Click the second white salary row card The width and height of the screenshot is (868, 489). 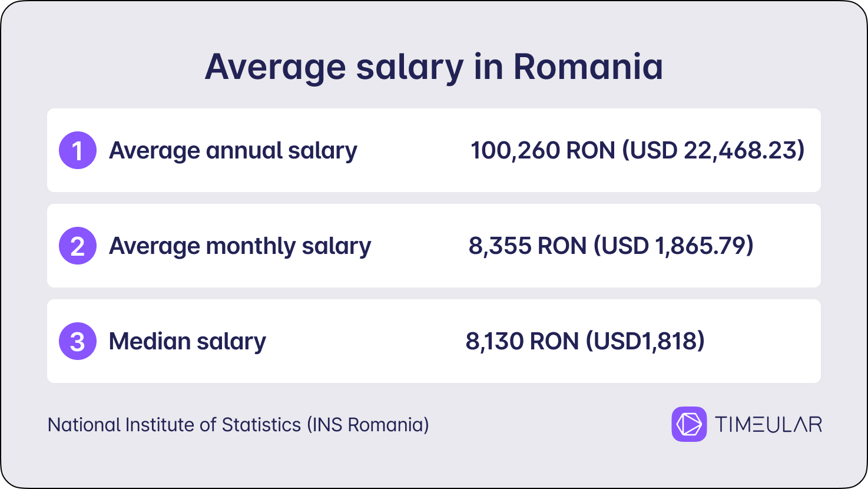tap(434, 246)
